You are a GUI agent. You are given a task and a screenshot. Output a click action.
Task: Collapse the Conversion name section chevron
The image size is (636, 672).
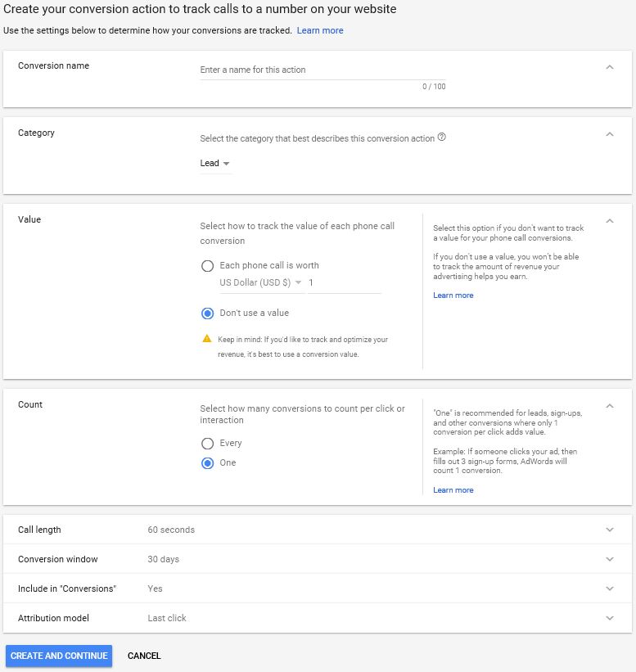click(610, 67)
